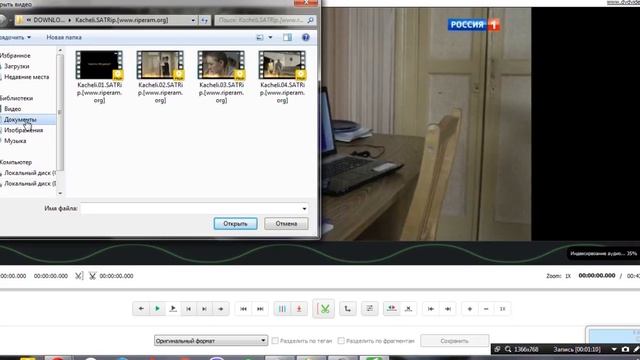The image size is (640, 360).
Task: Add a marker with the blue bars icon
Action: click(282, 309)
